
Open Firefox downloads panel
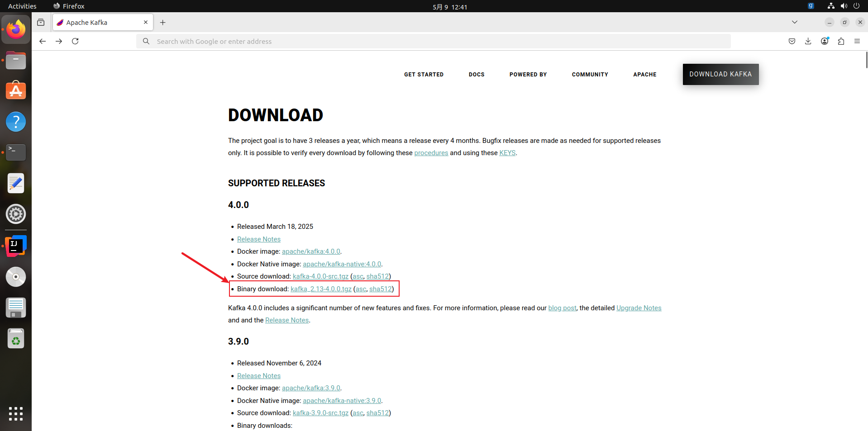(x=808, y=41)
